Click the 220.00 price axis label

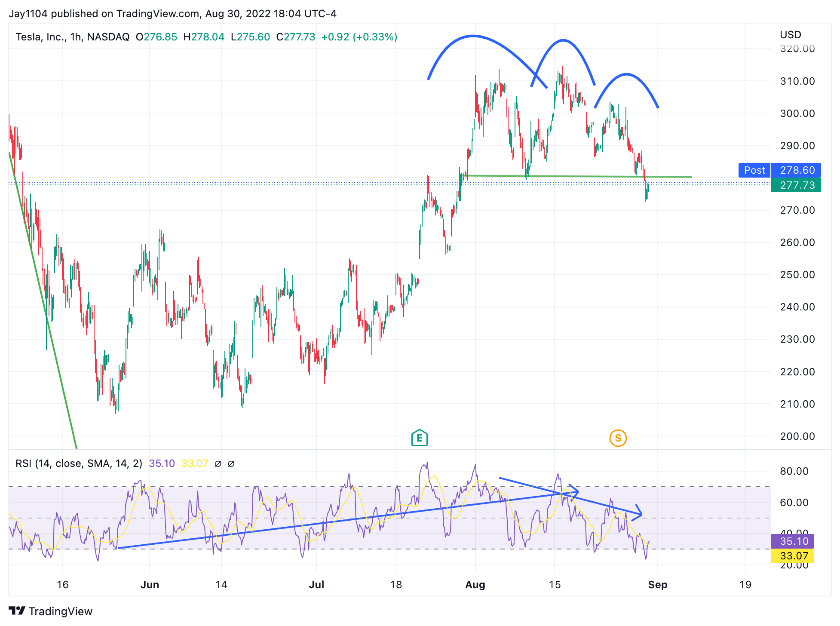(797, 371)
